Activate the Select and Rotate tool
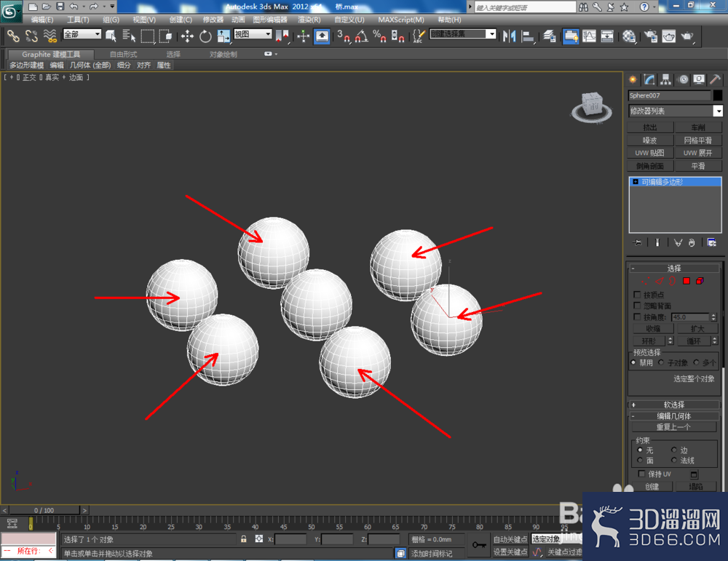Screen dimensions: 728x561 coord(205,36)
